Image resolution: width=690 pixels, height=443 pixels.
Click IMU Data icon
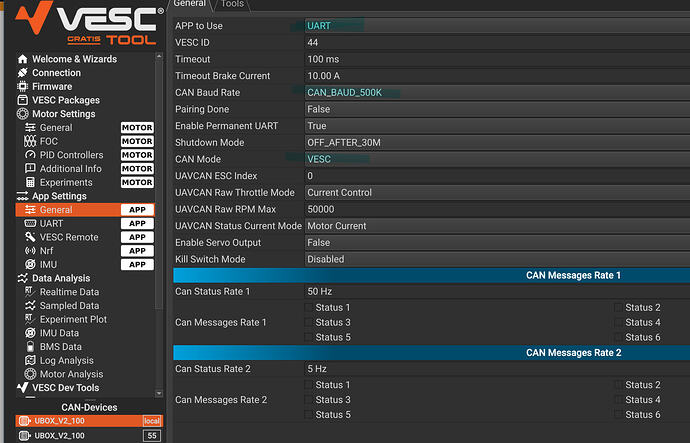click(30, 333)
